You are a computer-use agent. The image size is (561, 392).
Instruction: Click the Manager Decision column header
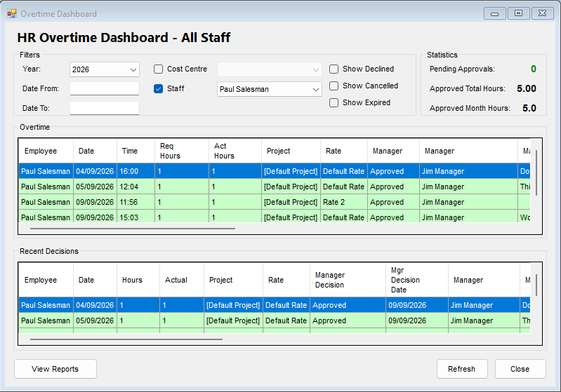pyautogui.click(x=348, y=280)
